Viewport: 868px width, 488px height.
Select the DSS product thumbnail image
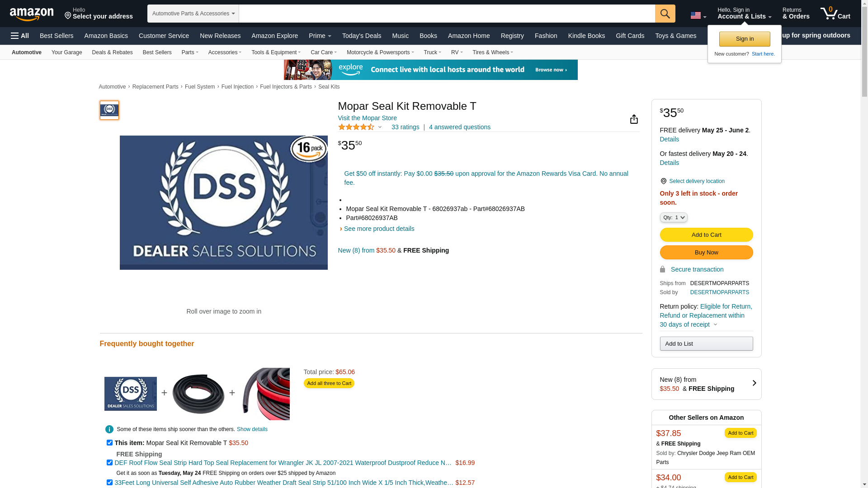click(109, 110)
